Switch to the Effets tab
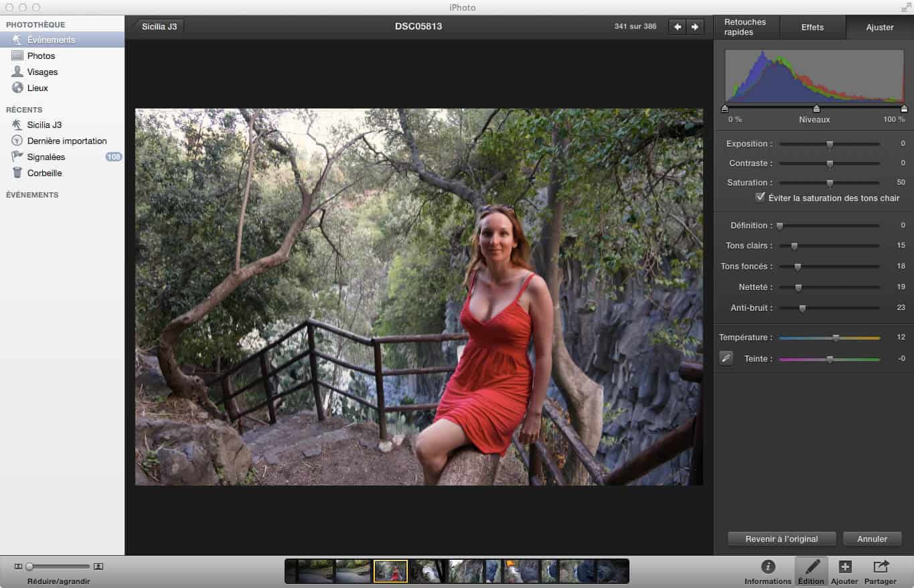Image resolution: width=914 pixels, height=588 pixels. point(812,27)
